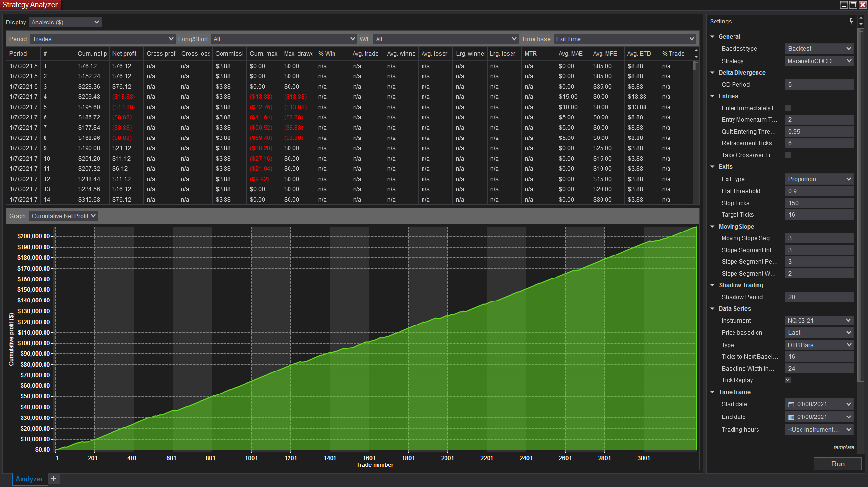Open the Display Analysis ($) dropdown

(x=66, y=22)
